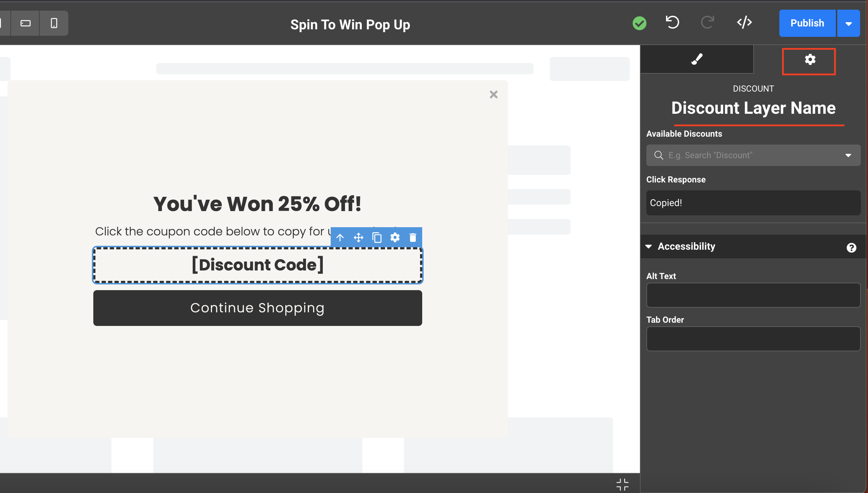Viewport: 868px width, 493px height.
Task: Click the Alt Text input field
Action: [x=753, y=296]
